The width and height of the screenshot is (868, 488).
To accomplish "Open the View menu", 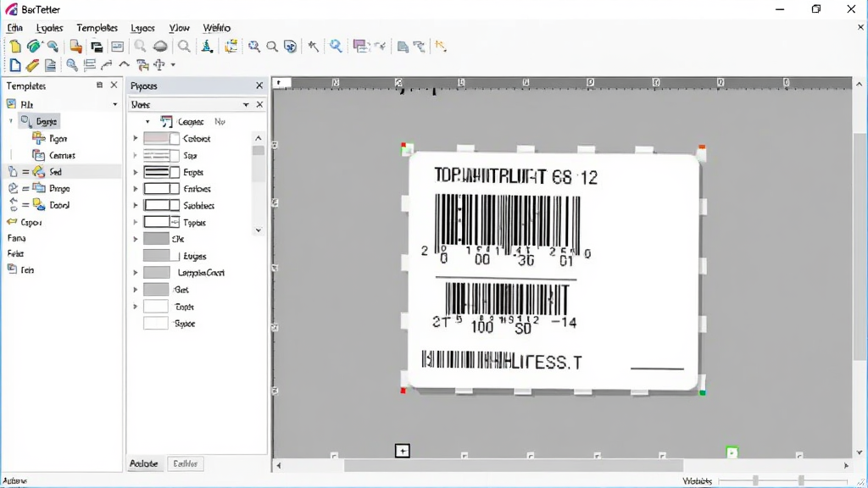I will coord(179,28).
